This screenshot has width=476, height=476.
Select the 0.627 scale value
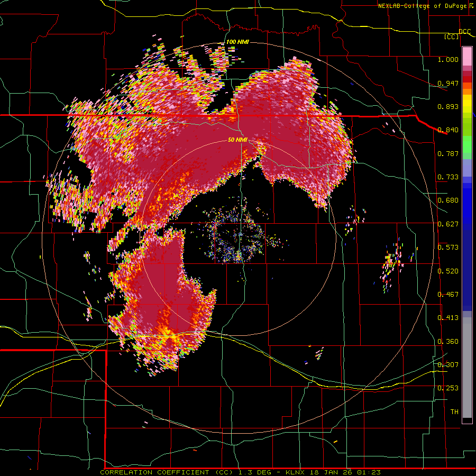448,224
